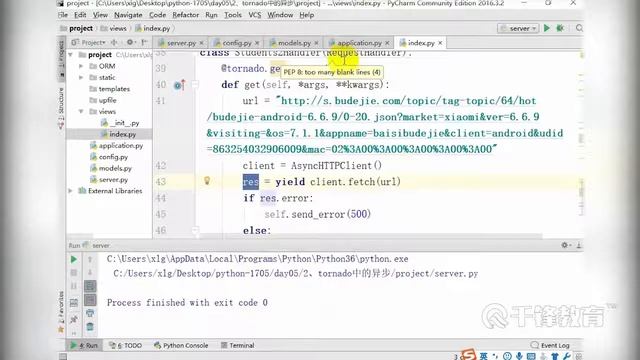Open the 6: TODO tool window

point(126,345)
